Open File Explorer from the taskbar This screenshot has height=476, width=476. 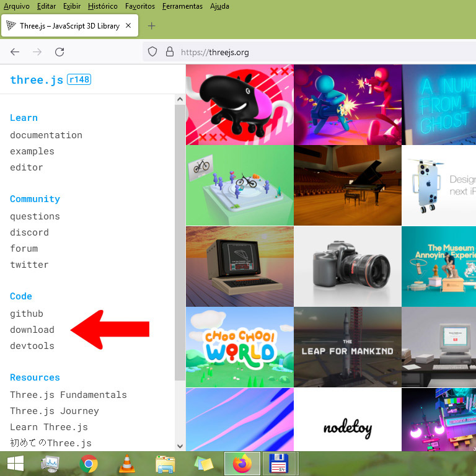[x=165, y=464]
